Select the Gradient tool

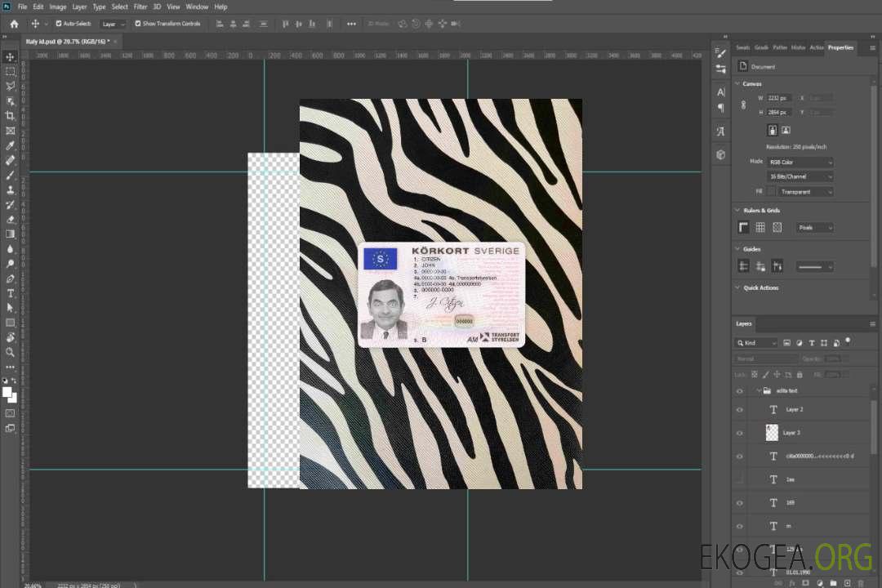pyautogui.click(x=10, y=234)
